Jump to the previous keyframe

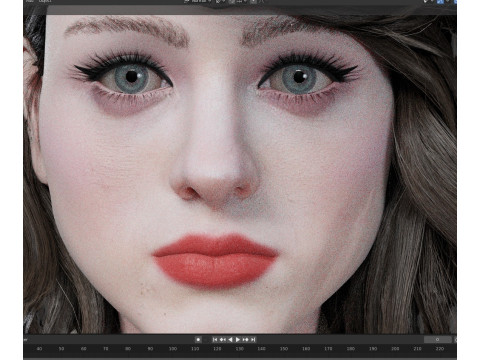[223, 339]
